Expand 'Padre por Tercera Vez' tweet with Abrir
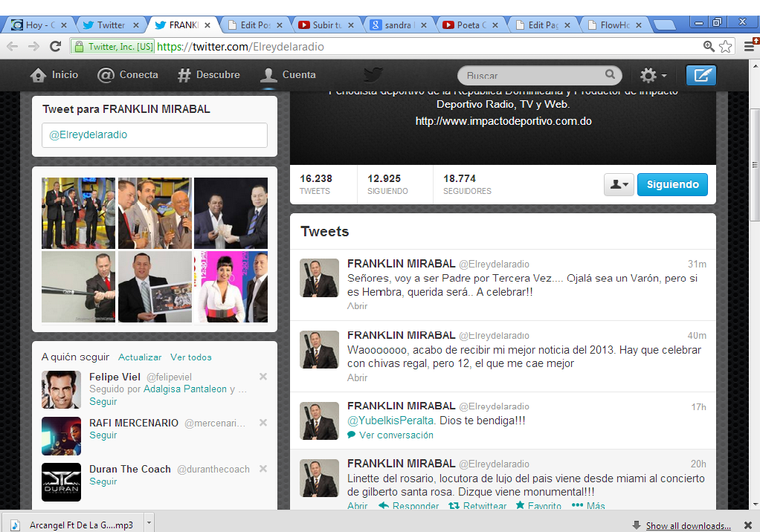 click(x=357, y=306)
